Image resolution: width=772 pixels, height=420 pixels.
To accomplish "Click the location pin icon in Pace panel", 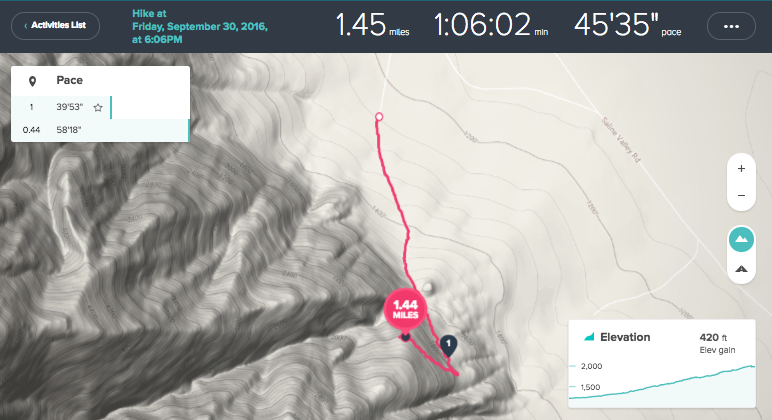I will click(x=32, y=81).
